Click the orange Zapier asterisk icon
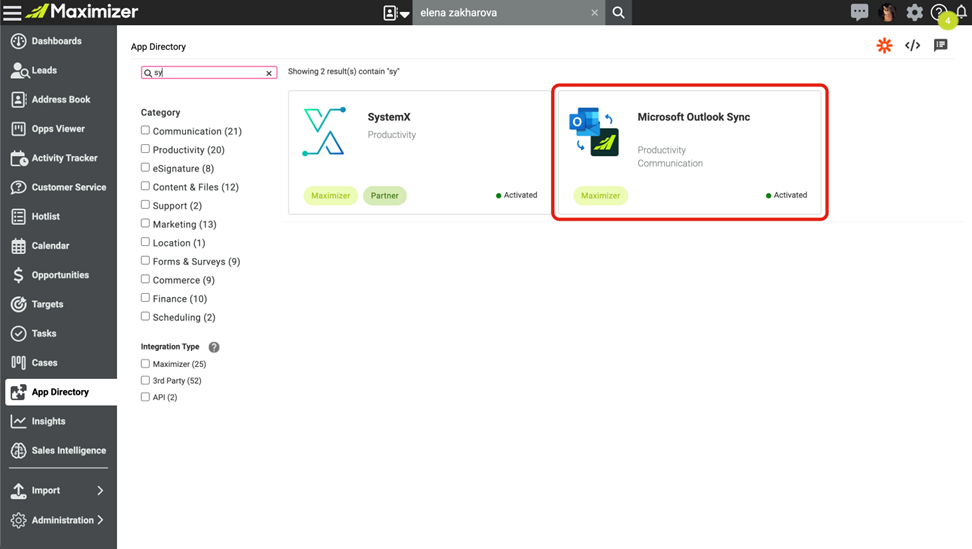 (885, 45)
